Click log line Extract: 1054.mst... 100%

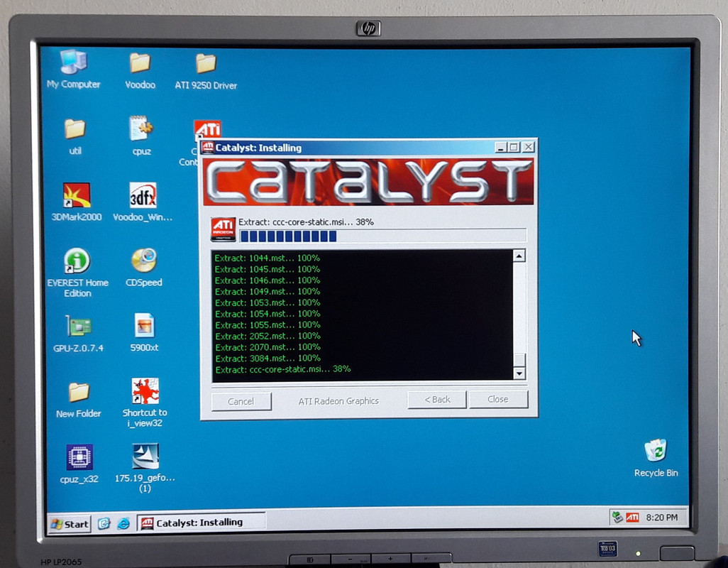pyautogui.click(x=268, y=314)
